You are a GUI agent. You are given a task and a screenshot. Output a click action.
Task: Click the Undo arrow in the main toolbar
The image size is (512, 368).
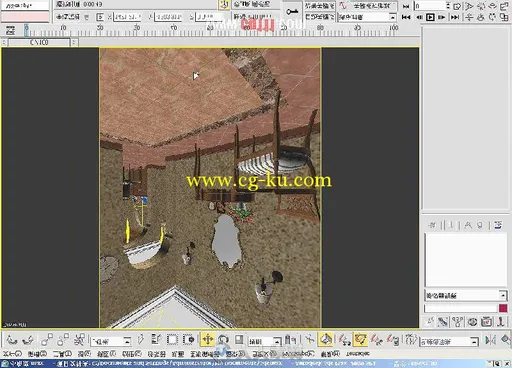point(12,340)
